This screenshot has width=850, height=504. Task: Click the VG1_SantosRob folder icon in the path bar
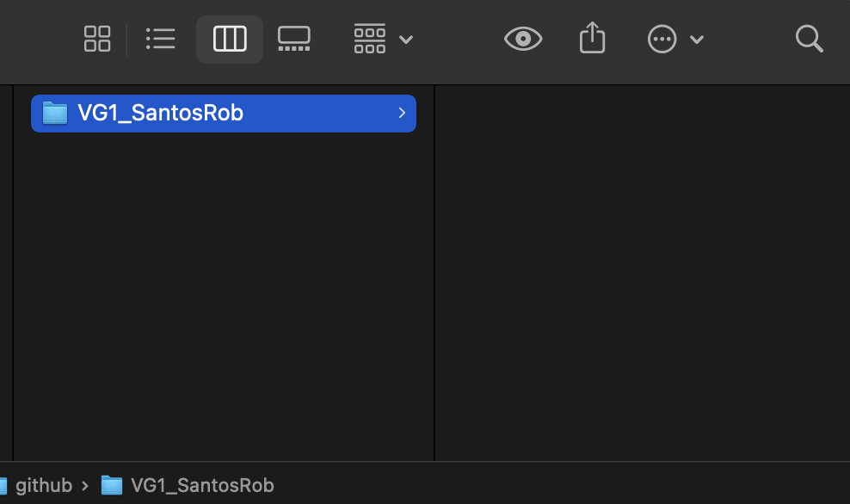[112, 485]
